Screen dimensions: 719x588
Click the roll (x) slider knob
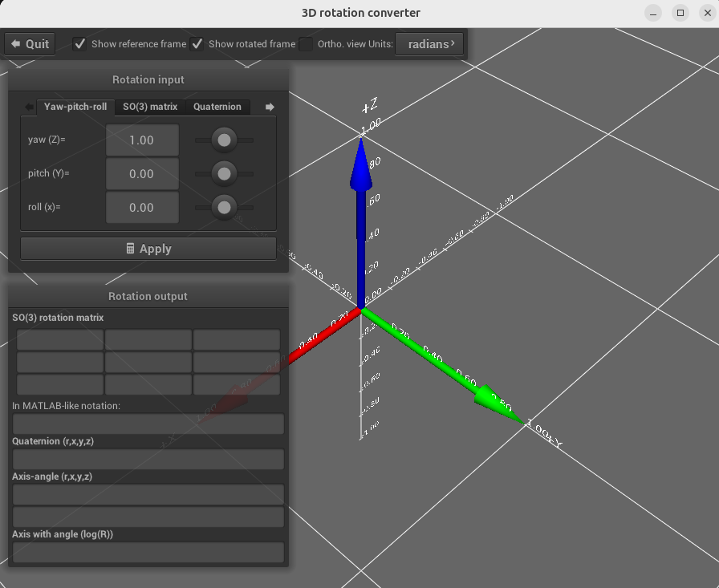pyautogui.click(x=224, y=207)
